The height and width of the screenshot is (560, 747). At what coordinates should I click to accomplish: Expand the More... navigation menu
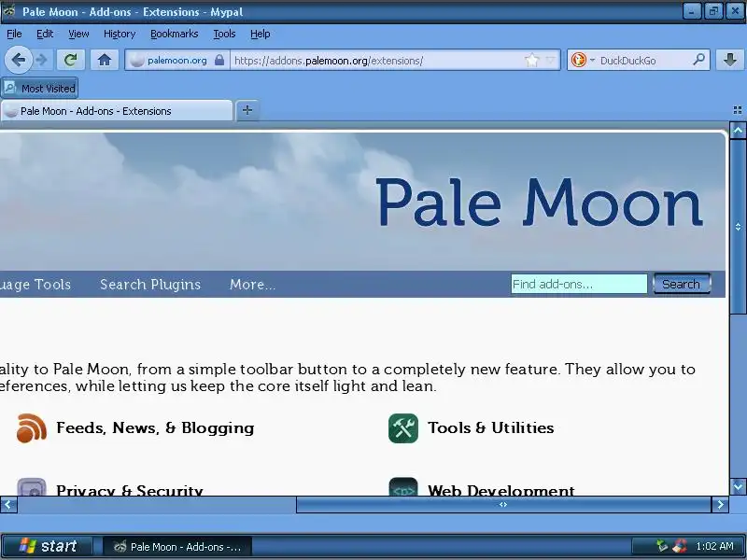coord(252,285)
